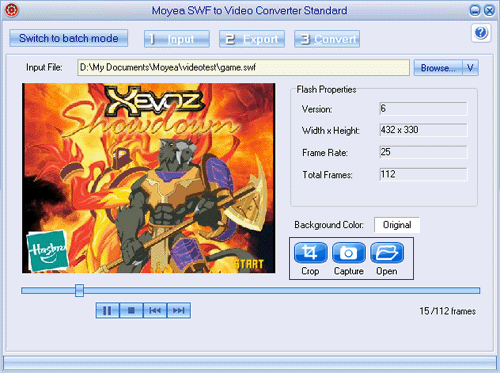The width and height of the screenshot is (500, 373).
Task: Jump to the last frame
Action: [179, 311]
